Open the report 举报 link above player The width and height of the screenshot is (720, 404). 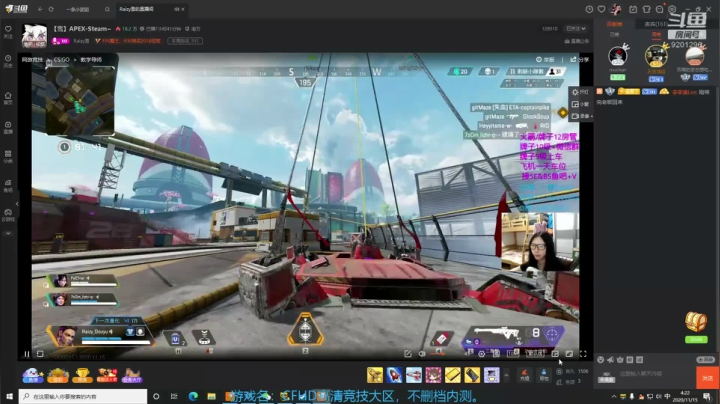[x=545, y=60]
